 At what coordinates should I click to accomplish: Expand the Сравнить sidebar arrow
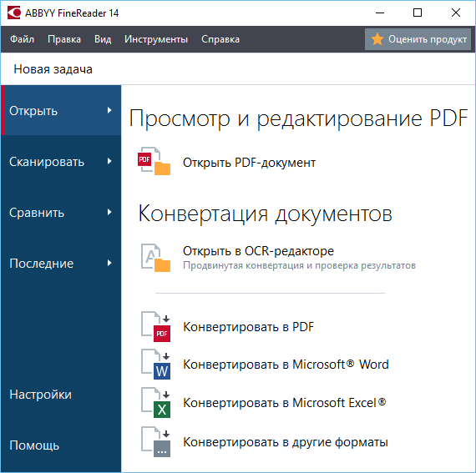(x=109, y=212)
